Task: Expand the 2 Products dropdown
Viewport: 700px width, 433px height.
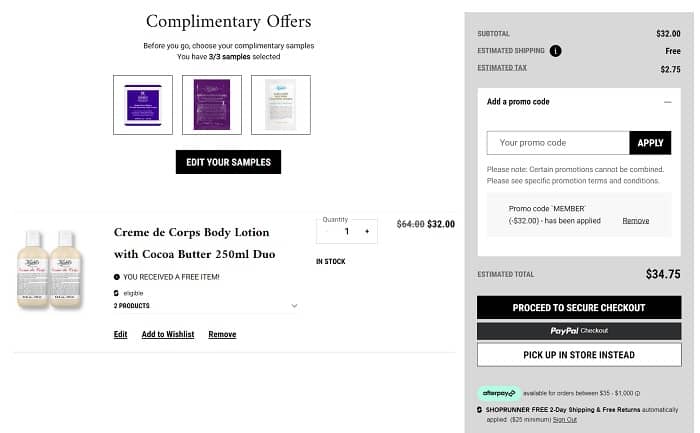Action: pos(294,305)
